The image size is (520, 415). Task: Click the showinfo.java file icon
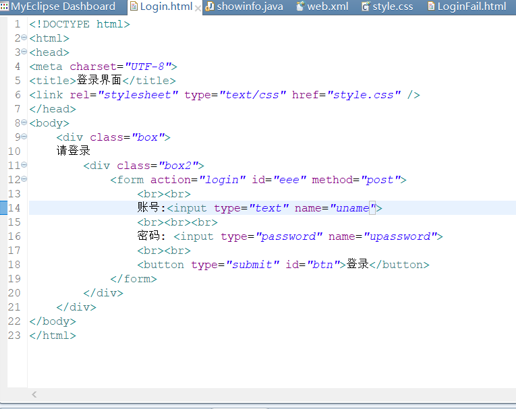pyautogui.click(x=210, y=6)
